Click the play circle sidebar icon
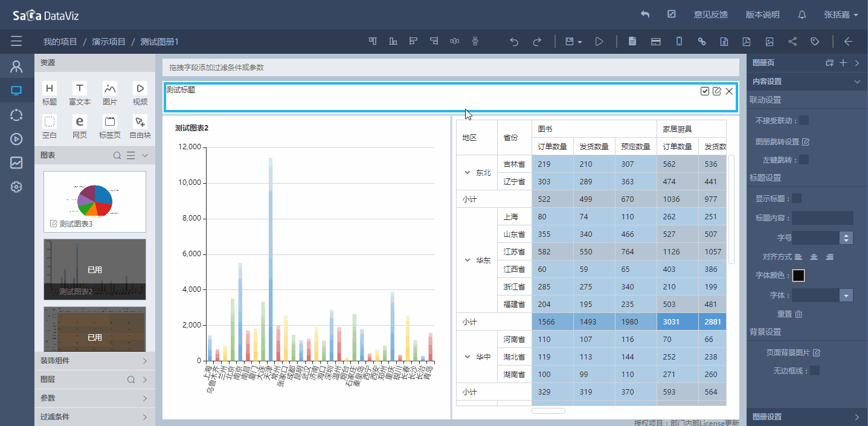The image size is (868, 426). (16, 139)
